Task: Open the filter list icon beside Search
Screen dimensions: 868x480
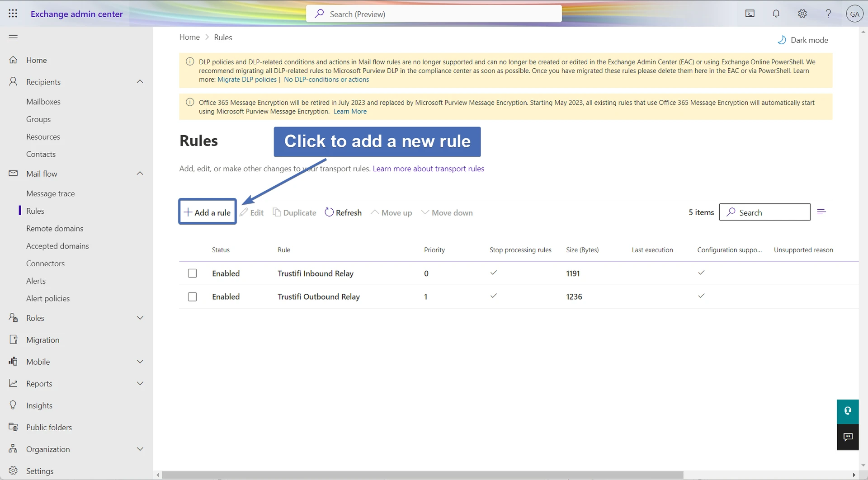Action: pos(821,212)
